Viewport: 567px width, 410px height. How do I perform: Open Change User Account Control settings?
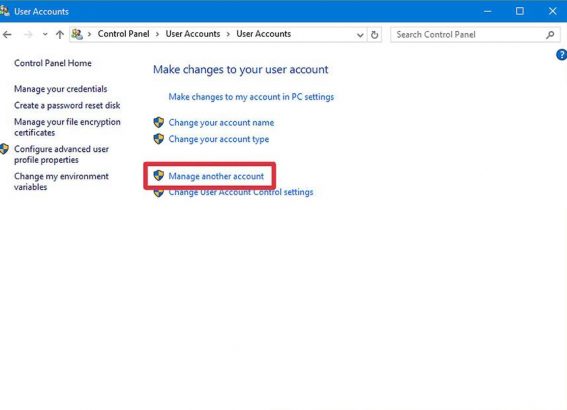(x=241, y=192)
